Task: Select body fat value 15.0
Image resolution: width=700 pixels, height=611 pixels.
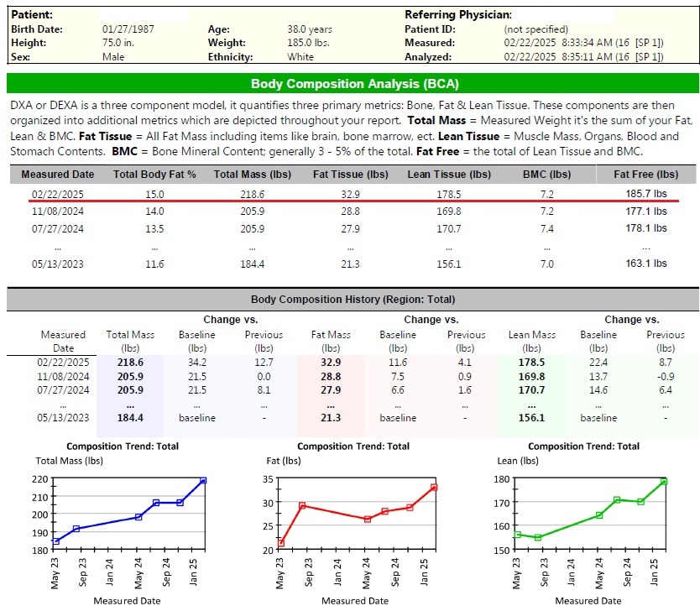Action: click(154, 194)
